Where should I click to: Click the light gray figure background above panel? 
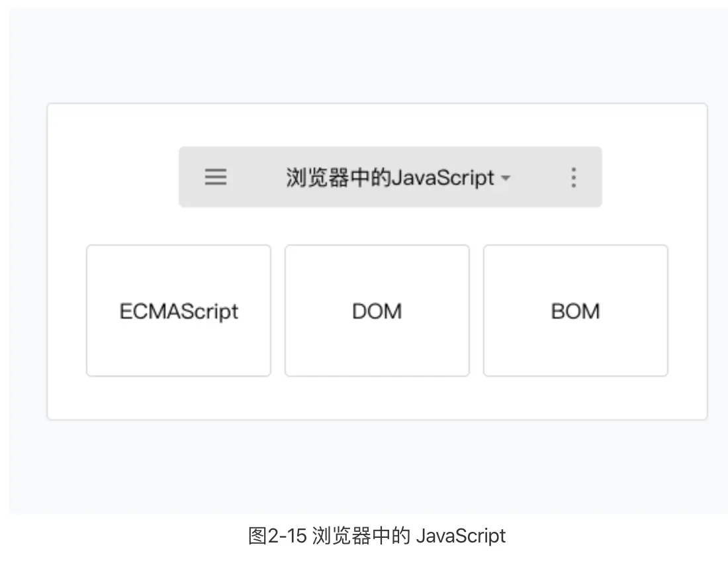pyautogui.click(x=367, y=56)
